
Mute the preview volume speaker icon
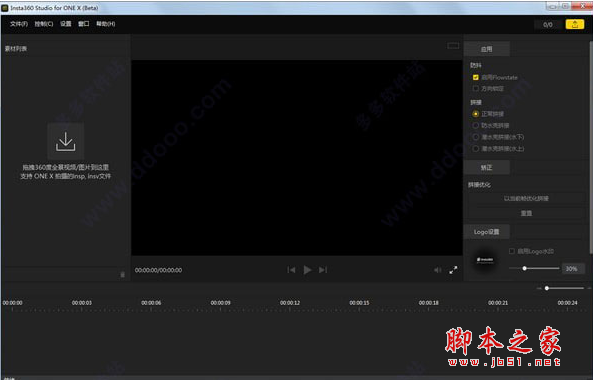click(x=438, y=270)
